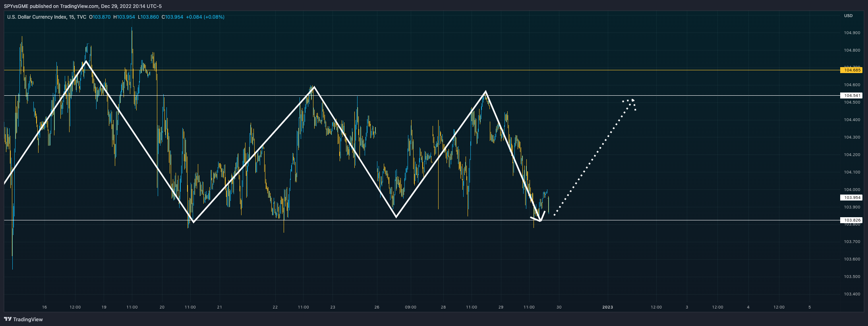Click date 23 on the time axis
Image resolution: width=868 pixels, height=326 pixels.
point(333,307)
